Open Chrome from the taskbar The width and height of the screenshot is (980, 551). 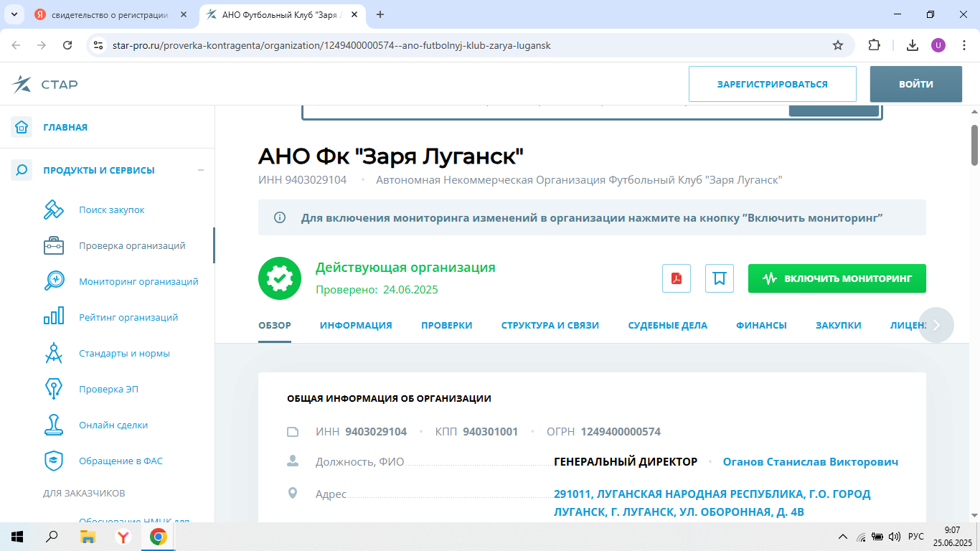click(158, 537)
